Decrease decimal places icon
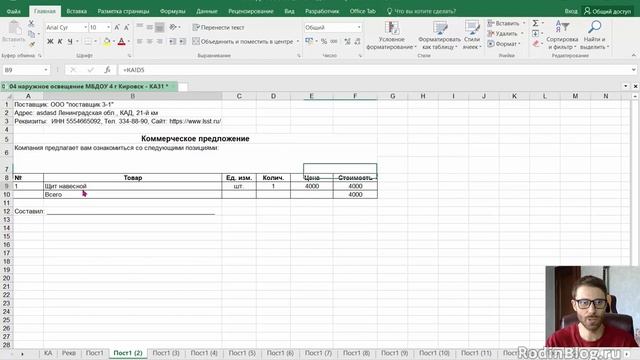 (358, 41)
